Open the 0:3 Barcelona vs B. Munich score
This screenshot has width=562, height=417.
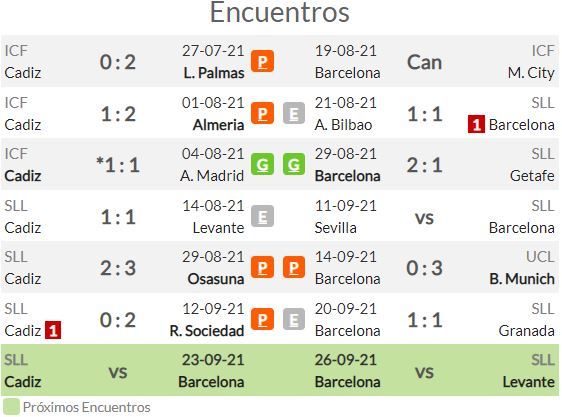click(x=424, y=268)
